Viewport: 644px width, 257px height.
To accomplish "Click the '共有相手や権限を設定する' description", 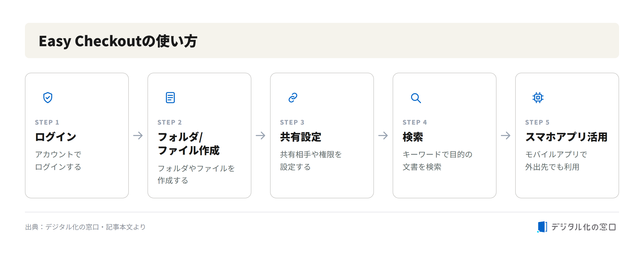I will 311,160.
